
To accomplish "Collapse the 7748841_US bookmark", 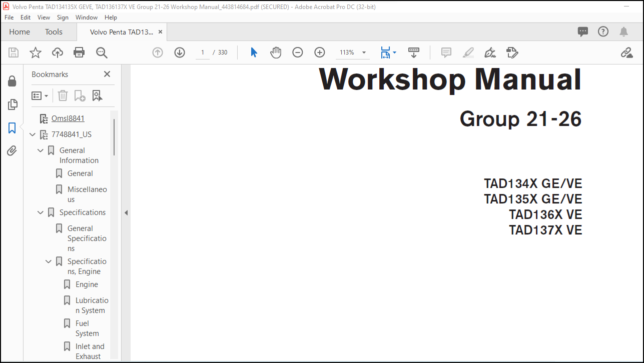I will [x=33, y=134].
